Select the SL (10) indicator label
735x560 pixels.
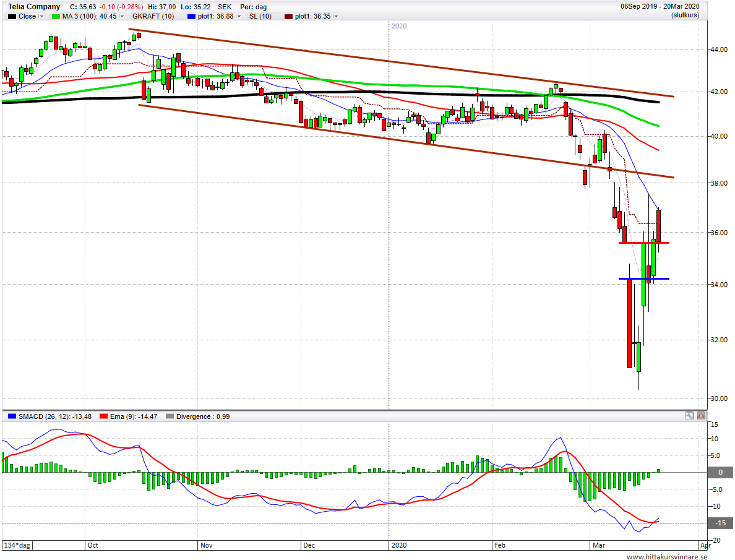tap(260, 17)
